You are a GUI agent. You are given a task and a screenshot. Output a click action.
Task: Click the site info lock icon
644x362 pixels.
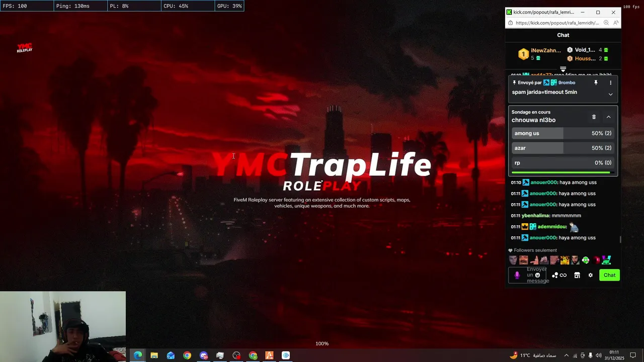pyautogui.click(x=510, y=23)
